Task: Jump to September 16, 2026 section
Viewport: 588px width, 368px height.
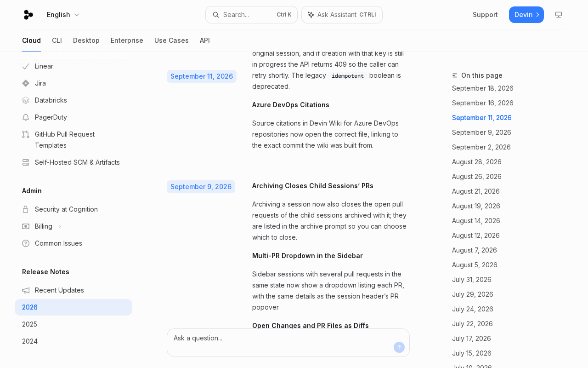Action: click(x=483, y=103)
